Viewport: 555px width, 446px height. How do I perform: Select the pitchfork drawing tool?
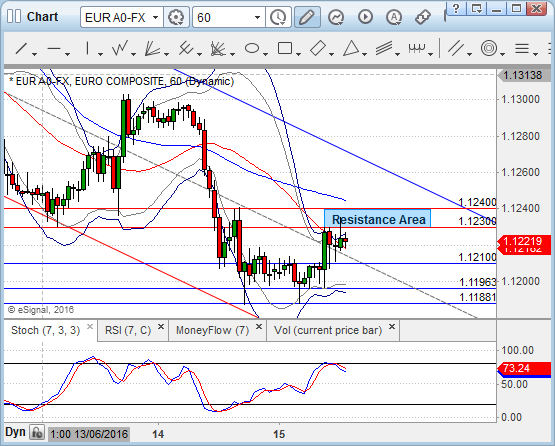[x=185, y=48]
